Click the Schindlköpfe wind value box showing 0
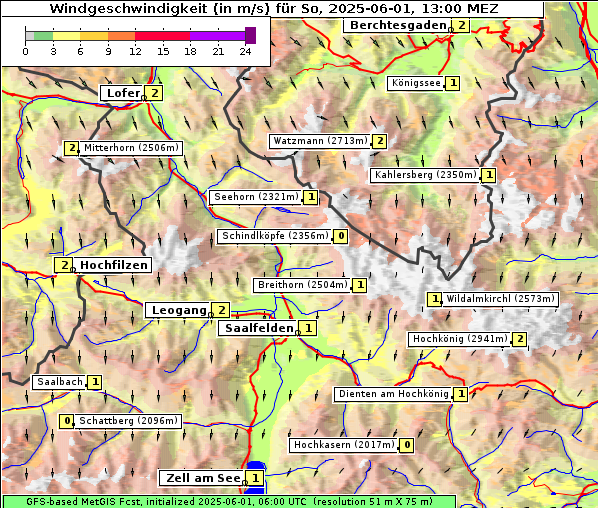This screenshot has width=598, height=508. pyautogui.click(x=341, y=236)
